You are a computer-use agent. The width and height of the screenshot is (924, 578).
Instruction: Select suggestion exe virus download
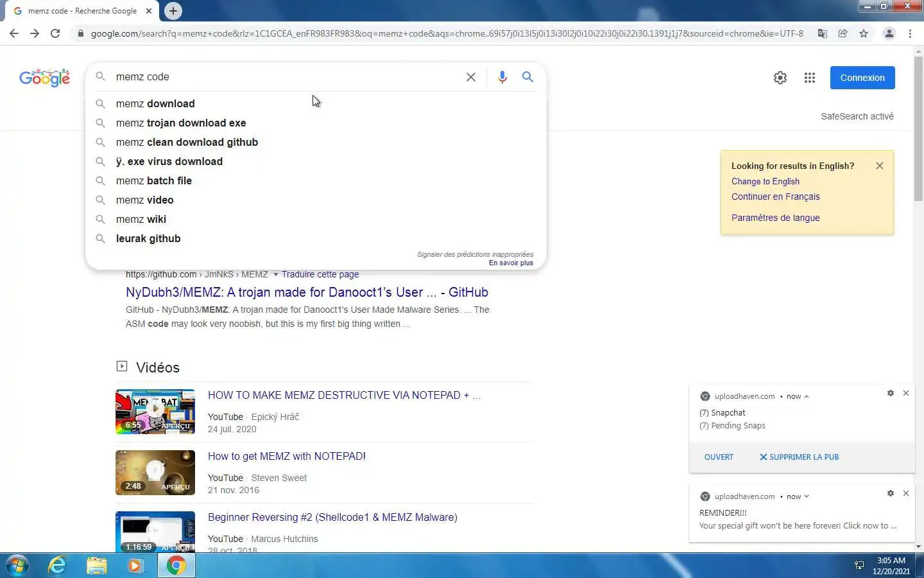316,161
